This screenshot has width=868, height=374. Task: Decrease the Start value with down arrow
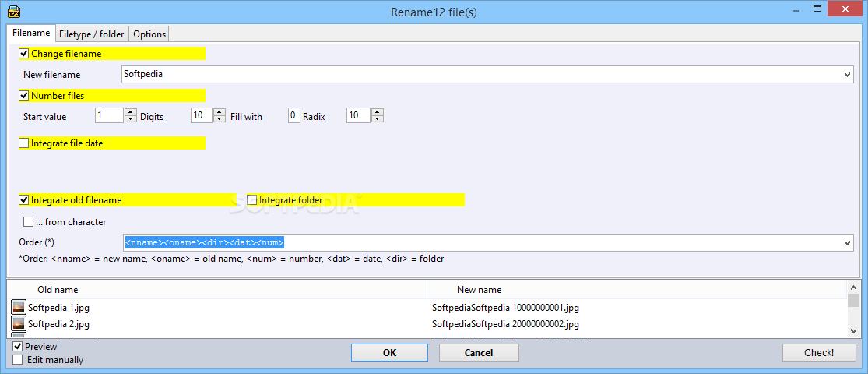point(131,118)
